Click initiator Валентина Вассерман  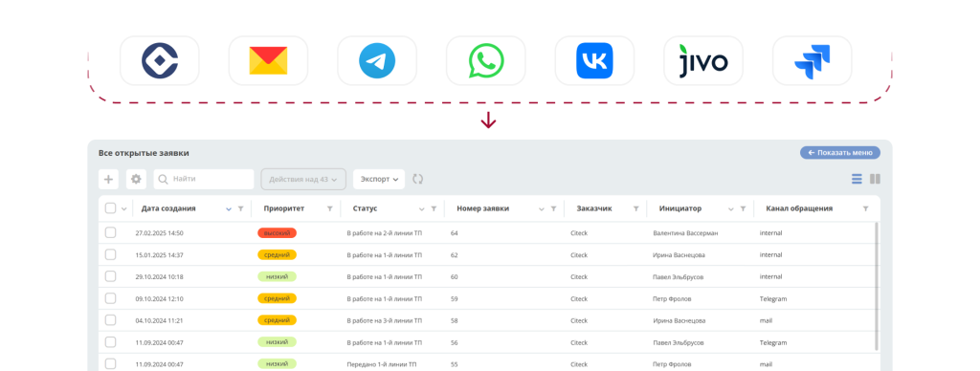(685, 233)
